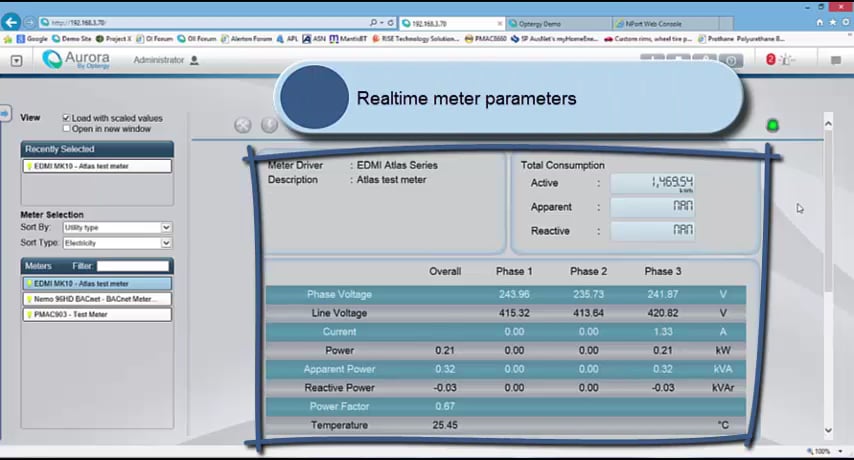Close the 192.168.3.70 browser tab
The image size is (854, 460).
(500, 23)
